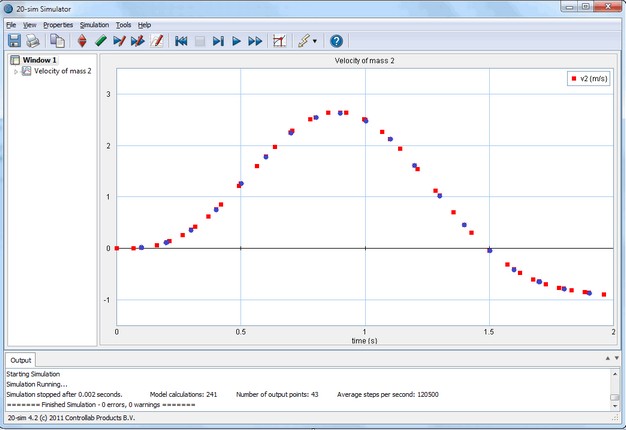Image resolution: width=626 pixels, height=430 pixels.
Task: Switch to the Output tab
Action: (20, 359)
